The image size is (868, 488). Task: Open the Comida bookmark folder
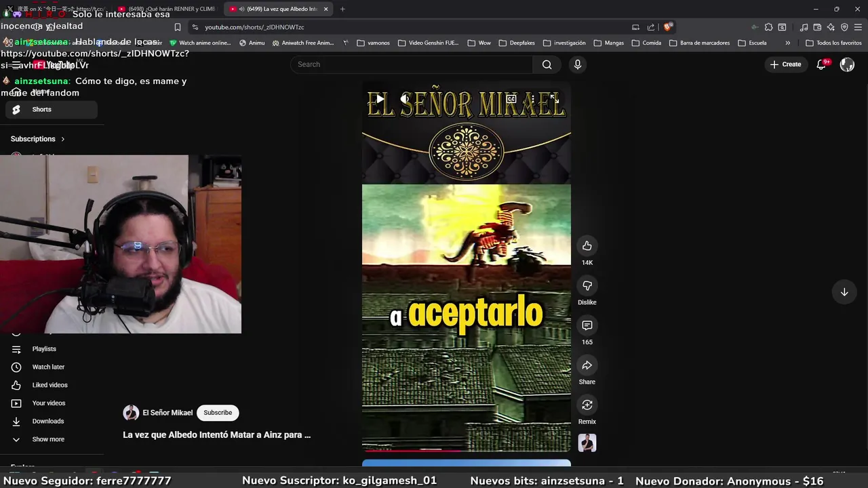(646, 43)
